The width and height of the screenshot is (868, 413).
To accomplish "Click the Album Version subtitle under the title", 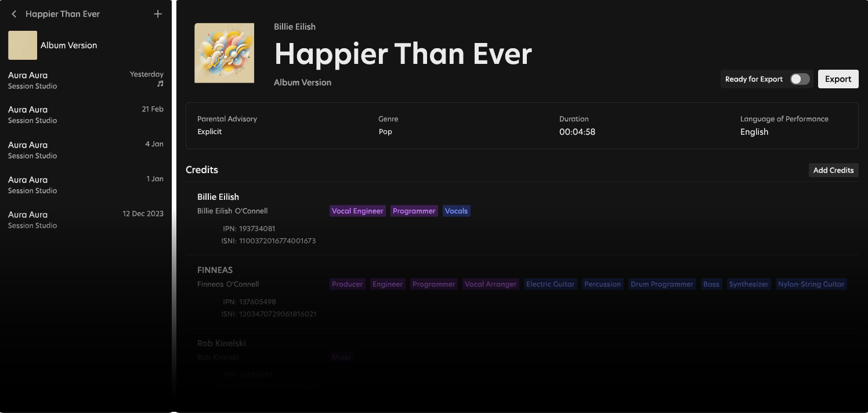I will click(x=303, y=82).
